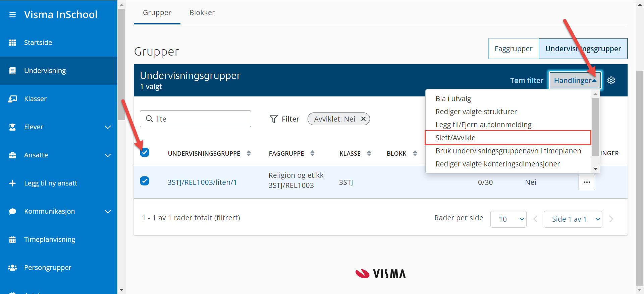Click the Filter button label
Screen dimensions: 644x294
click(290, 119)
